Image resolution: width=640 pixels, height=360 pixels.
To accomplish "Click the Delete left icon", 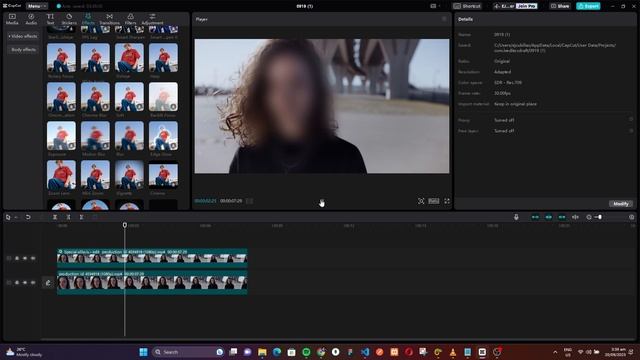I will 68,217.
